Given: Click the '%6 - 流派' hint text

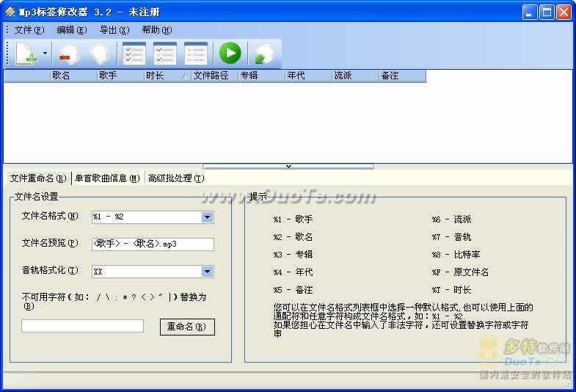Looking at the screenshot, I should point(451,219).
